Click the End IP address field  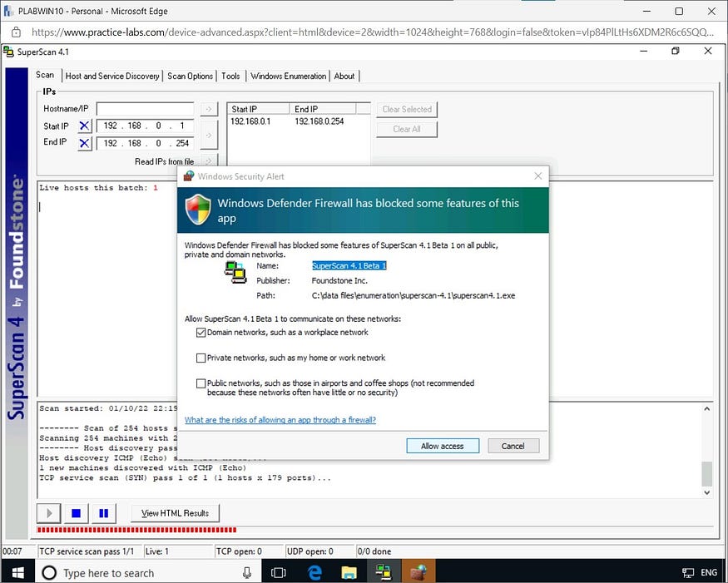pyautogui.click(x=146, y=143)
